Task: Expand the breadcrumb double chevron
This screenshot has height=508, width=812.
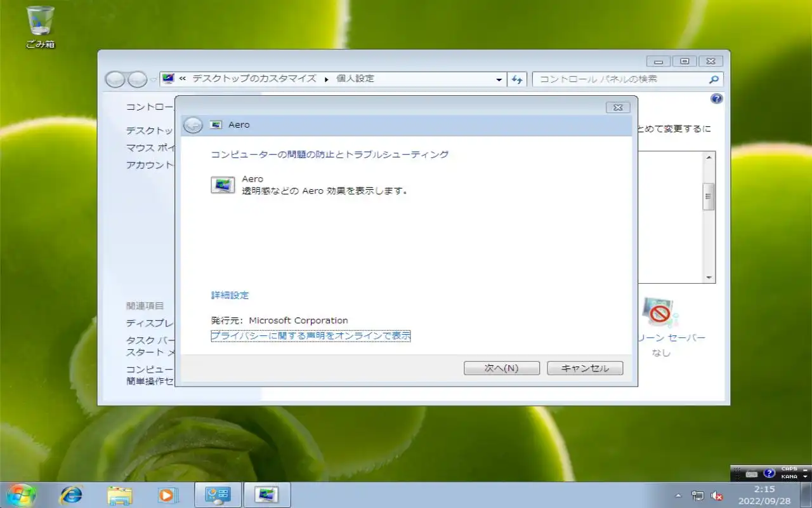Action: (x=183, y=79)
